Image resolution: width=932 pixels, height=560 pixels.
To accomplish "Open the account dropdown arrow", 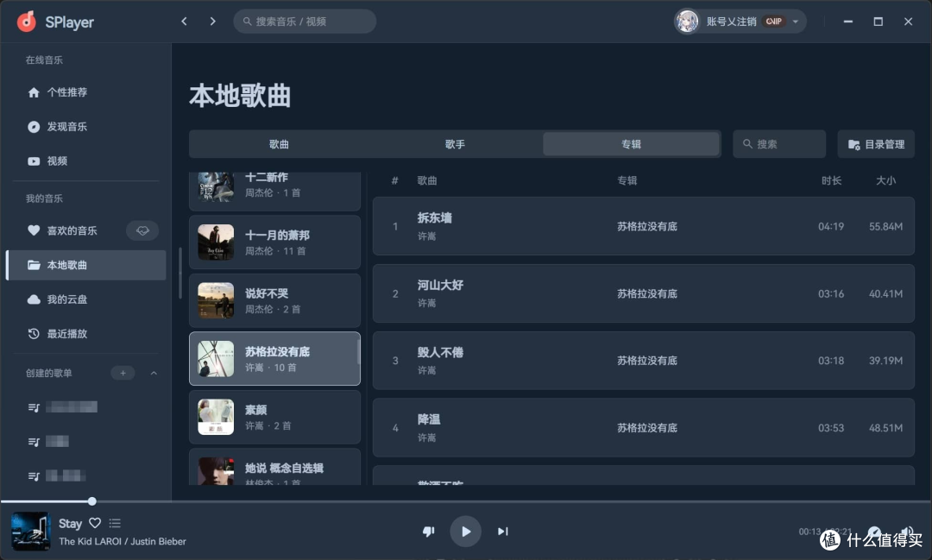I will (x=796, y=22).
